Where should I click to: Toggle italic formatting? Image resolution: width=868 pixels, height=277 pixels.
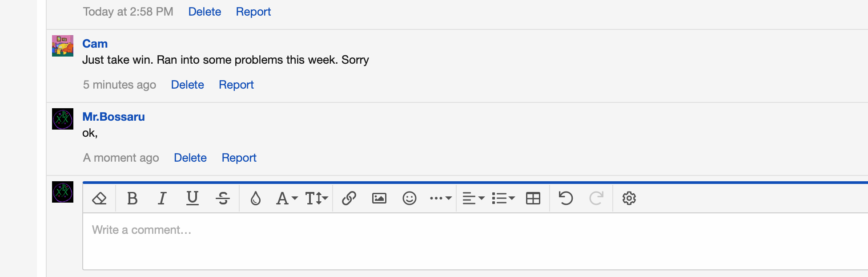click(161, 198)
